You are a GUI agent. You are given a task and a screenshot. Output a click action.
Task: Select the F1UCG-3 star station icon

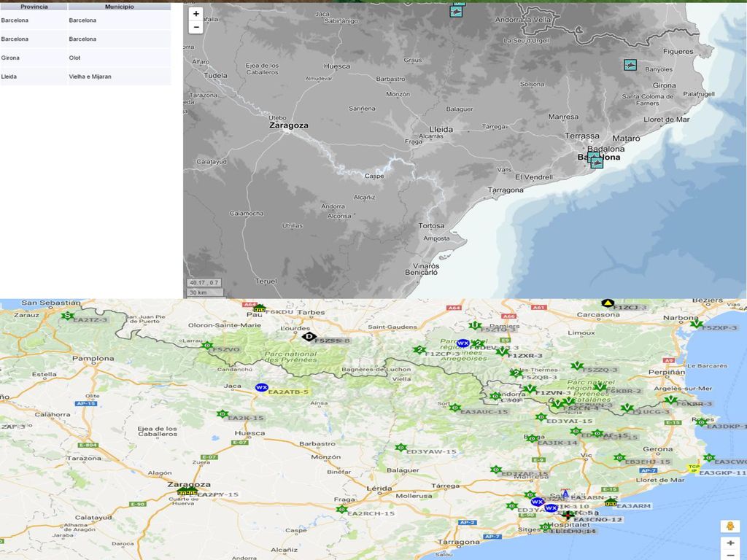point(627,408)
